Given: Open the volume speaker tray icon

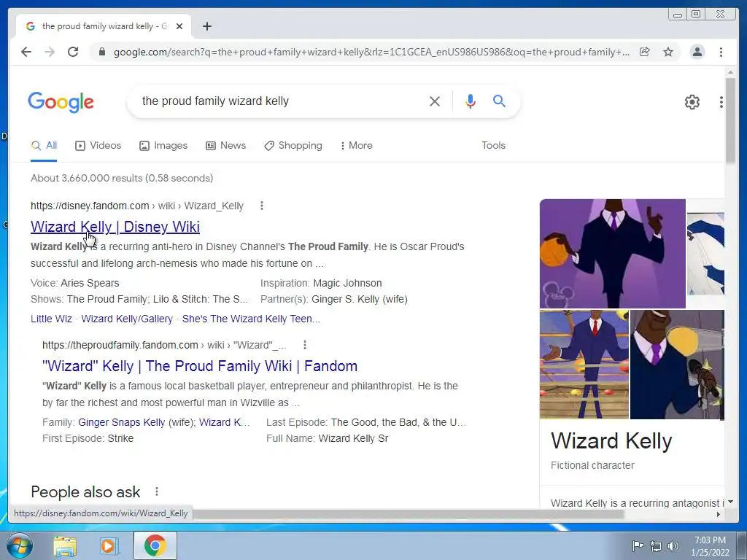Looking at the screenshot, I should click(x=673, y=545).
